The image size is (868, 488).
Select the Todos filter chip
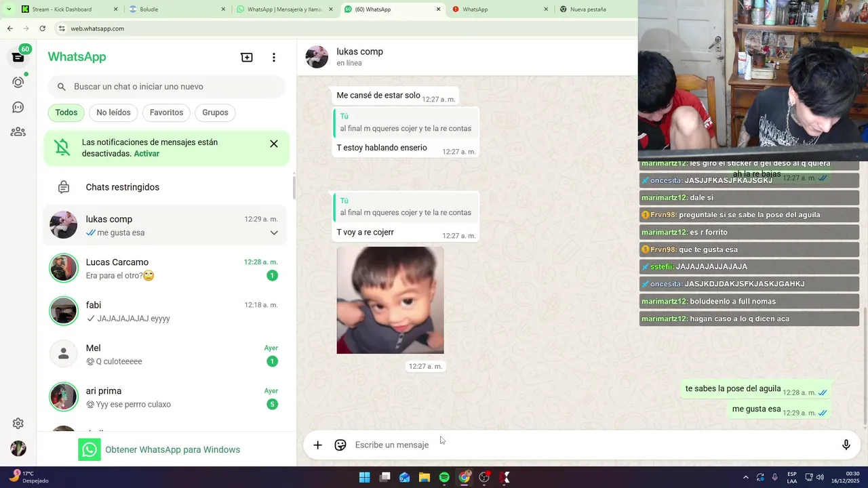pyautogui.click(x=66, y=113)
